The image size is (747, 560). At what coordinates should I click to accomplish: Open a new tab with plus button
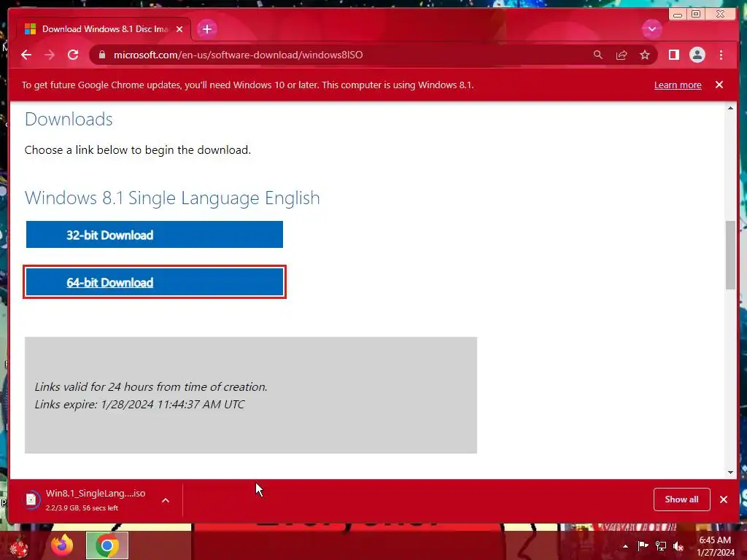click(x=206, y=29)
